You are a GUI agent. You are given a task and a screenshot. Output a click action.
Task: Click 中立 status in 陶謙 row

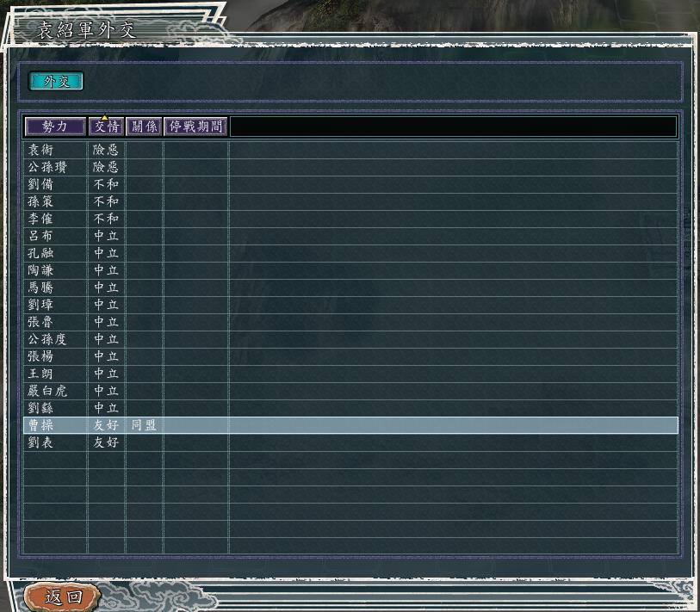pyautogui.click(x=106, y=270)
